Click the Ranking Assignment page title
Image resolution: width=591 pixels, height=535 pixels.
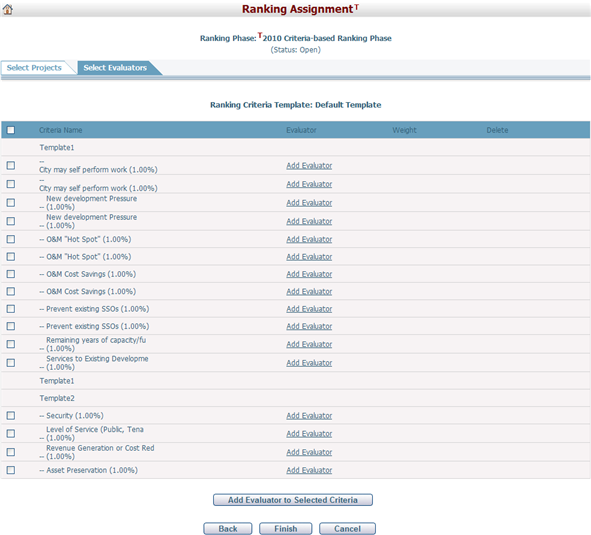297,9
